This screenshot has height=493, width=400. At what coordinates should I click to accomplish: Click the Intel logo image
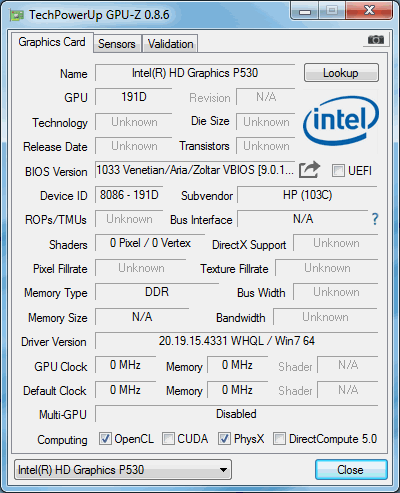[x=341, y=120]
